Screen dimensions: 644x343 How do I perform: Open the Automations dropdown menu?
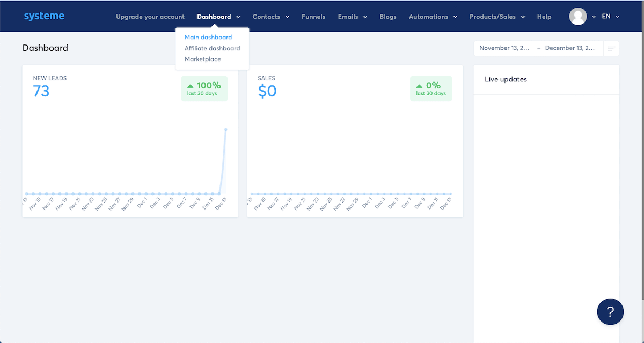pyautogui.click(x=433, y=17)
